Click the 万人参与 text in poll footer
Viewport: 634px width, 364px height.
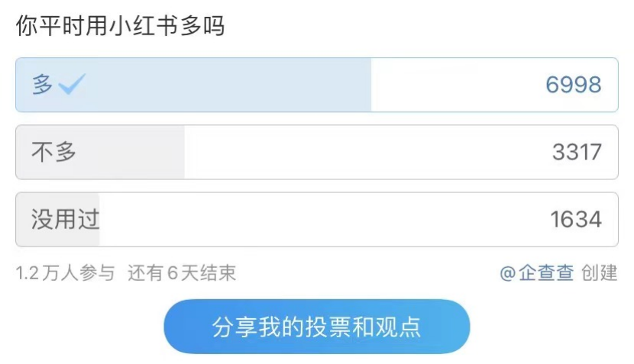(78, 273)
